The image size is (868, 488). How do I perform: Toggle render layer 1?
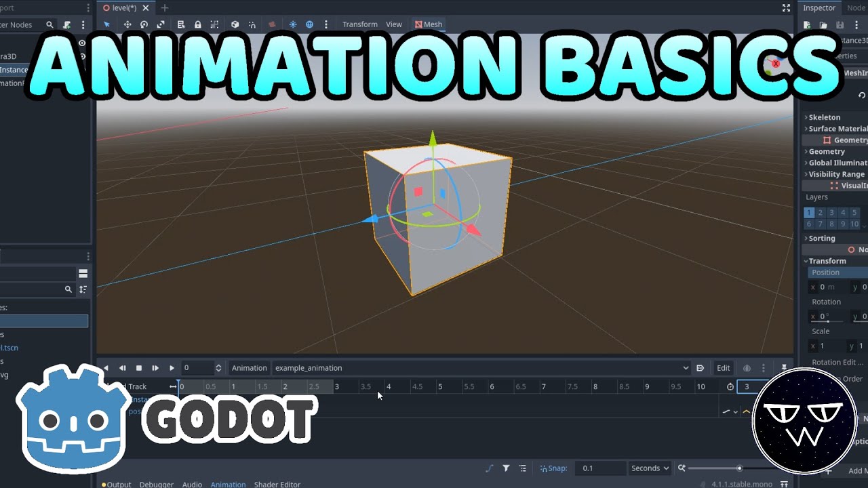tap(809, 213)
